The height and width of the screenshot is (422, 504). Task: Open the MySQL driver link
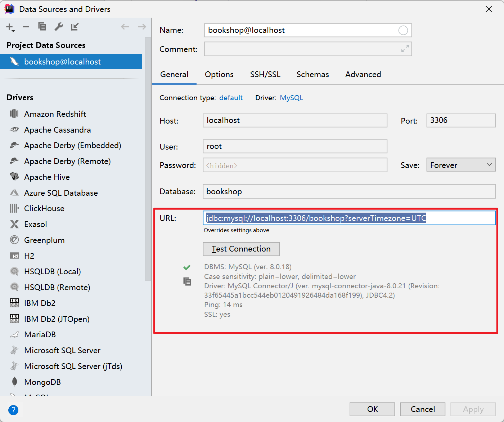pyautogui.click(x=292, y=98)
